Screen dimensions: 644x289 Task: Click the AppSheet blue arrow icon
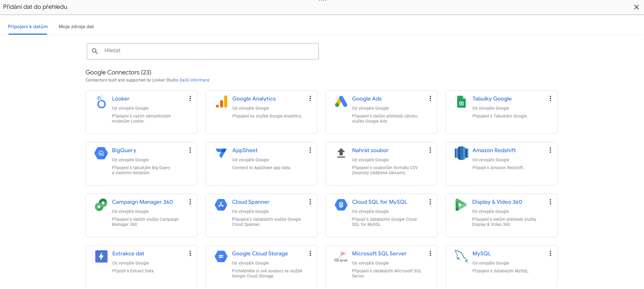221,153
